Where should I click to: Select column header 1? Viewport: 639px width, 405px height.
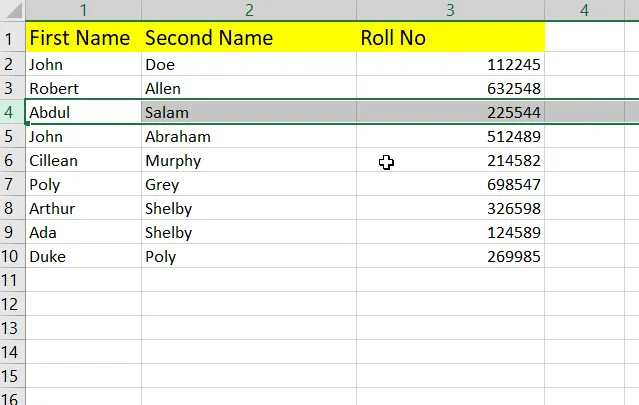click(x=83, y=10)
